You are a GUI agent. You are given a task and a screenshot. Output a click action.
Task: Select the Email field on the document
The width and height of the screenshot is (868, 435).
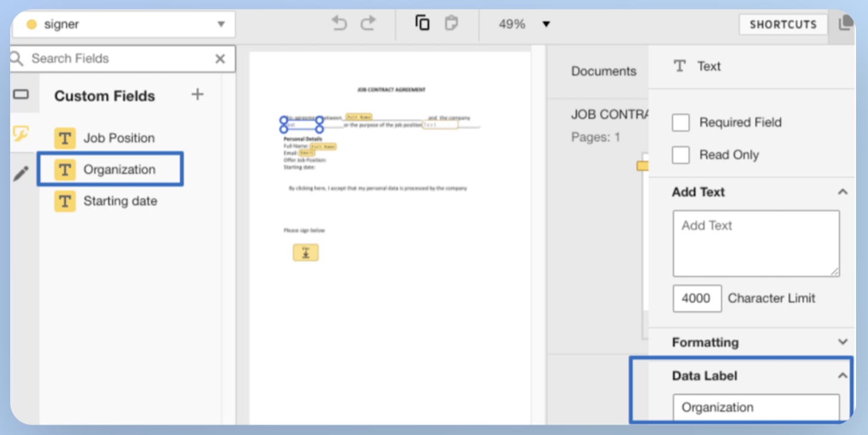coord(306,153)
